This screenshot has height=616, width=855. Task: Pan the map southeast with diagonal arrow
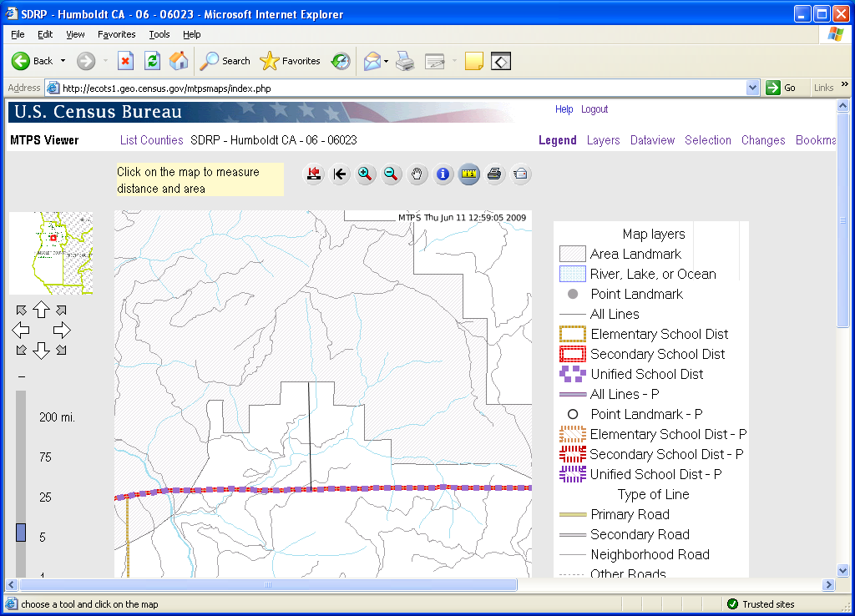tap(61, 350)
